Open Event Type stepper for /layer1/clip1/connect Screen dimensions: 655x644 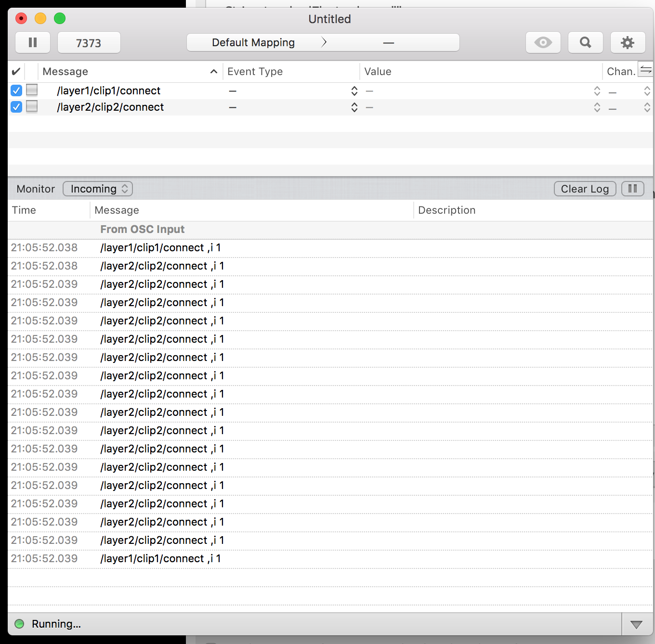point(354,91)
